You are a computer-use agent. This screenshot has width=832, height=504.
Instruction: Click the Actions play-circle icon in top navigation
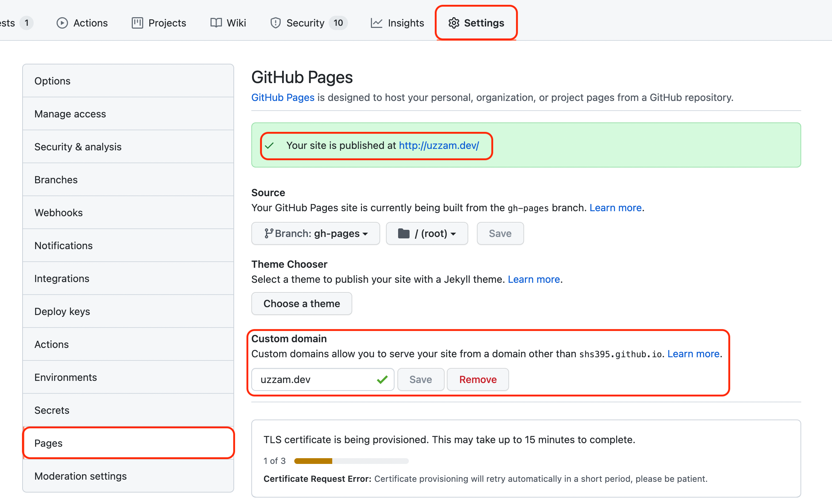click(62, 23)
